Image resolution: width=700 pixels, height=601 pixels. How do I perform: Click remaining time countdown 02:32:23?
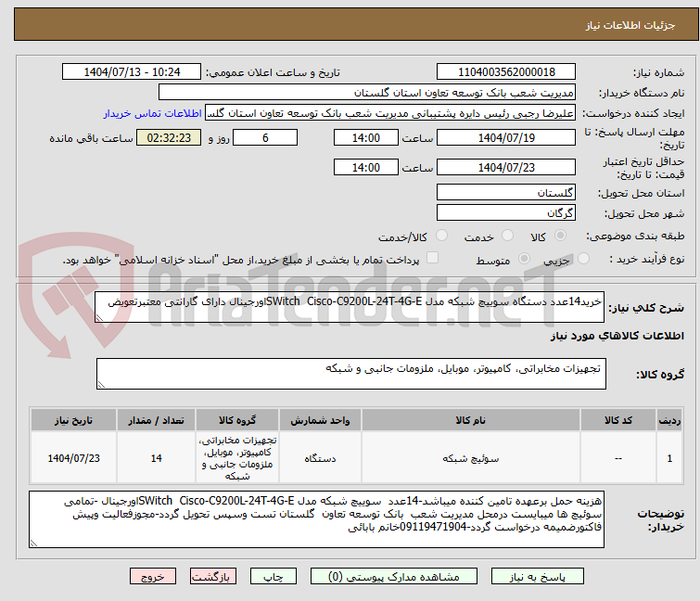(x=169, y=137)
